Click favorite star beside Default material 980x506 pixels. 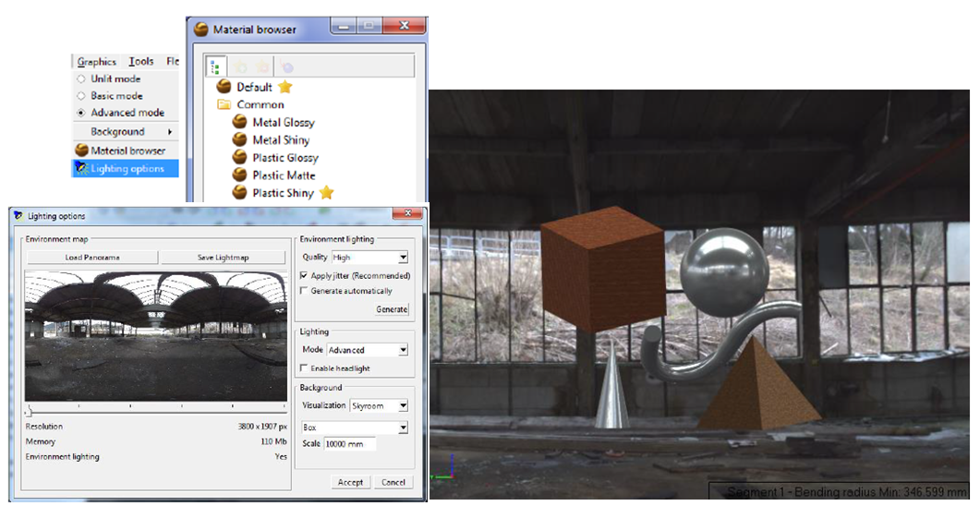coord(285,87)
